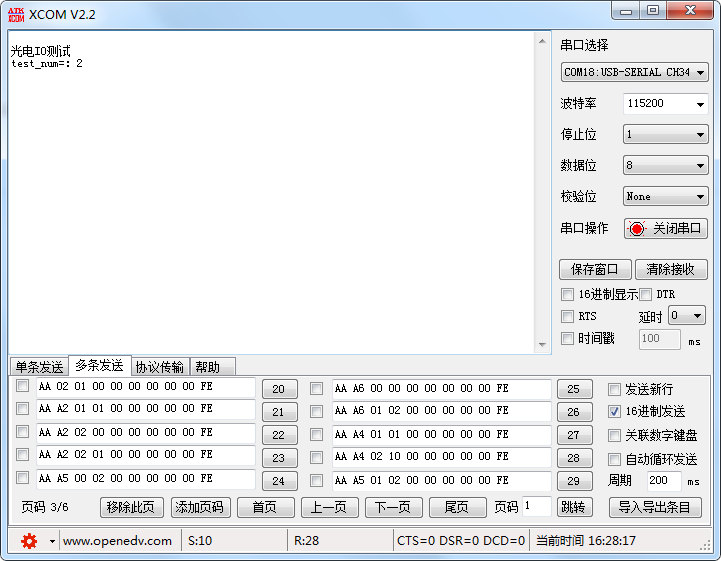Click 清除接收 button

tap(671, 269)
